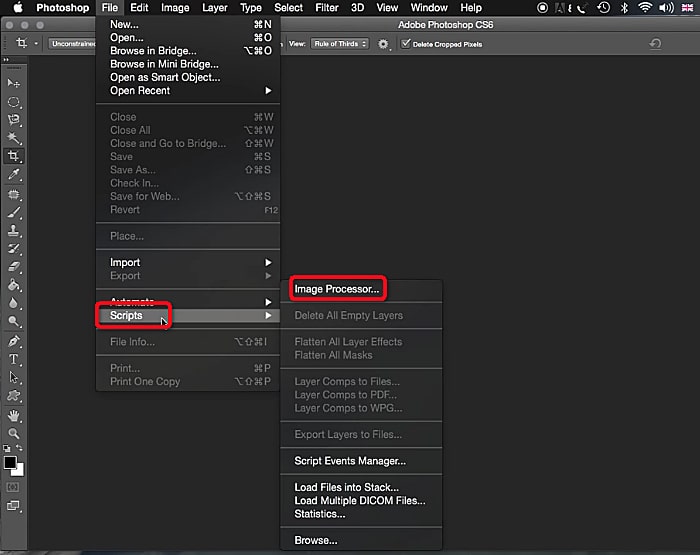
Task: Select the Path Selection tool
Action: (13, 377)
